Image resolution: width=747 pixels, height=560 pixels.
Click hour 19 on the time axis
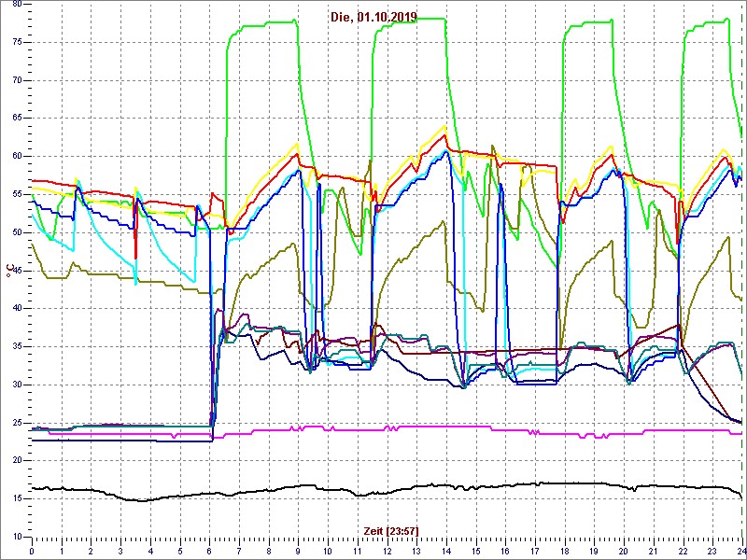click(593, 551)
